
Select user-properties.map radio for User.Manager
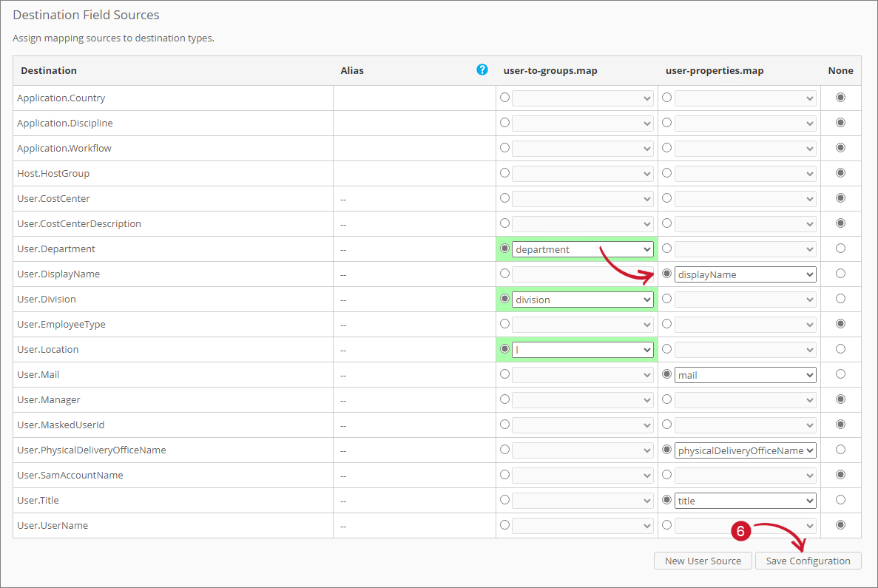666,399
